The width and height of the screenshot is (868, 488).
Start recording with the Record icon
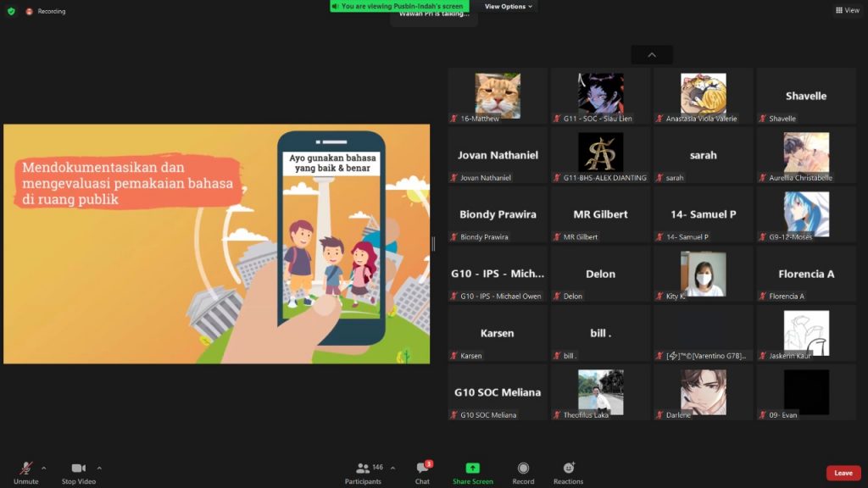(x=523, y=469)
